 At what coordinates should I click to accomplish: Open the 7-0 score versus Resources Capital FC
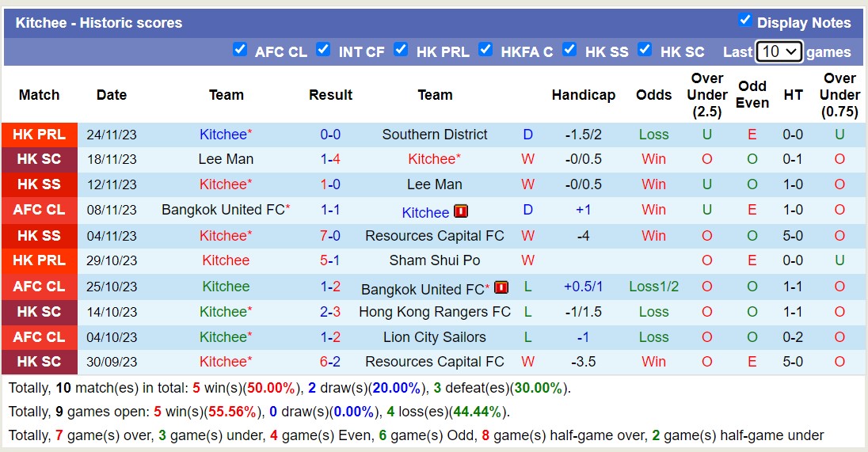point(330,236)
